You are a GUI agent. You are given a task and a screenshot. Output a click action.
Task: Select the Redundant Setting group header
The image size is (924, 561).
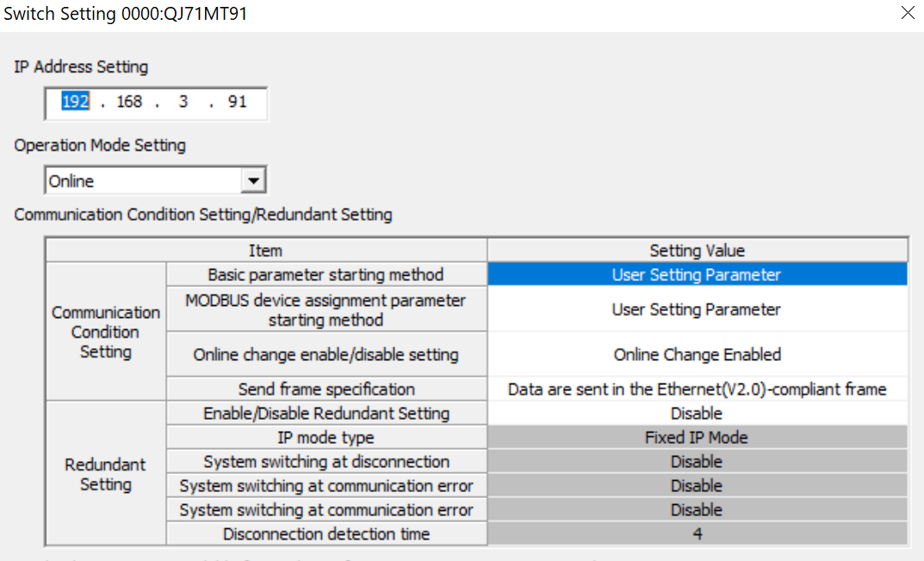pos(105,475)
